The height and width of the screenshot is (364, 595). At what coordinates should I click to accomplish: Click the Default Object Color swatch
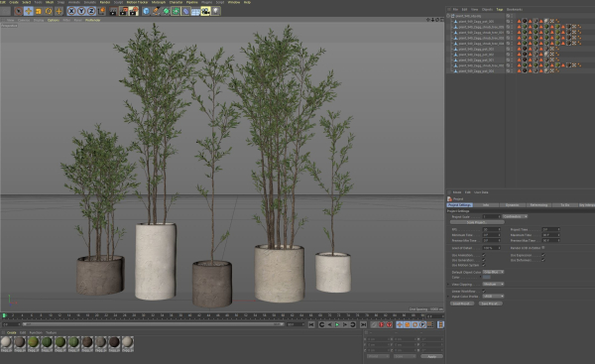click(x=487, y=277)
